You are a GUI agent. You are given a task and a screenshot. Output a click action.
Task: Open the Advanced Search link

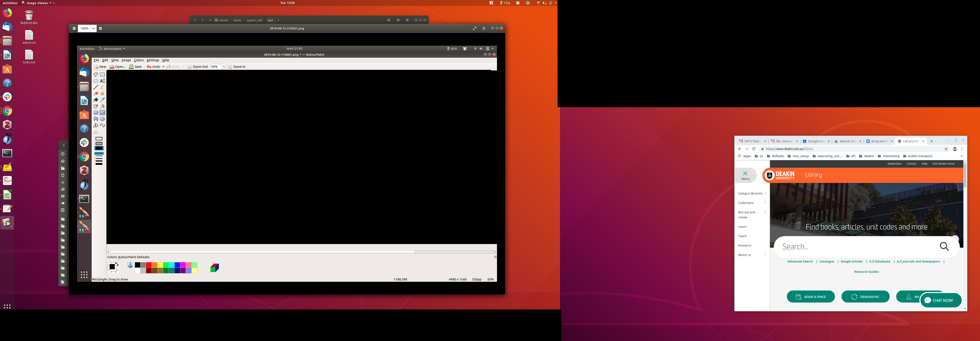[x=800, y=262]
